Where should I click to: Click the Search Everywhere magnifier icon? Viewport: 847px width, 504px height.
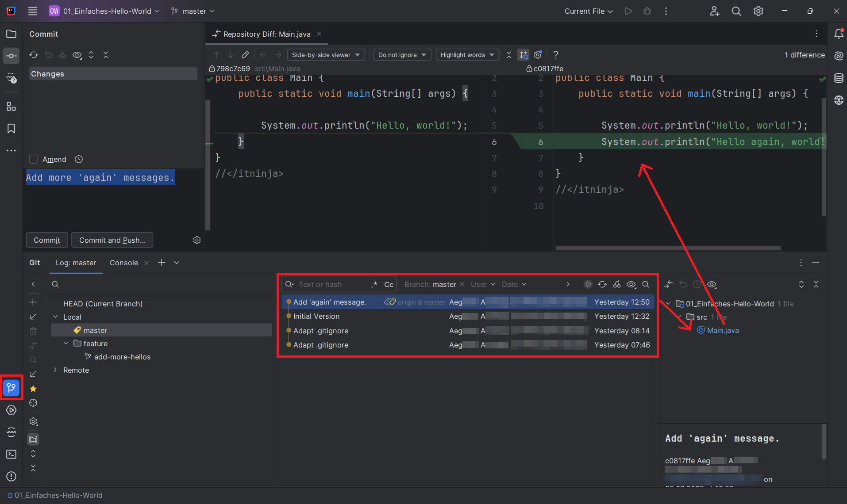736,11
